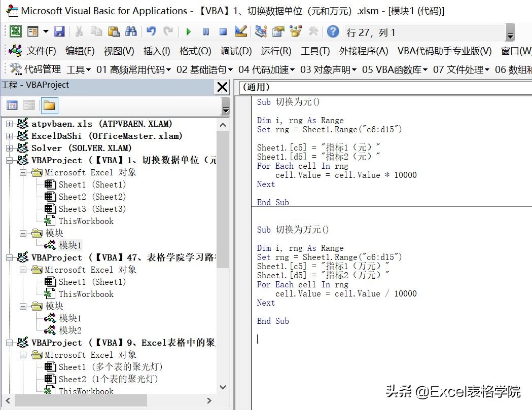The image size is (532, 410).
Task: Open the 插入(I) menu
Action: [x=157, y=51]
